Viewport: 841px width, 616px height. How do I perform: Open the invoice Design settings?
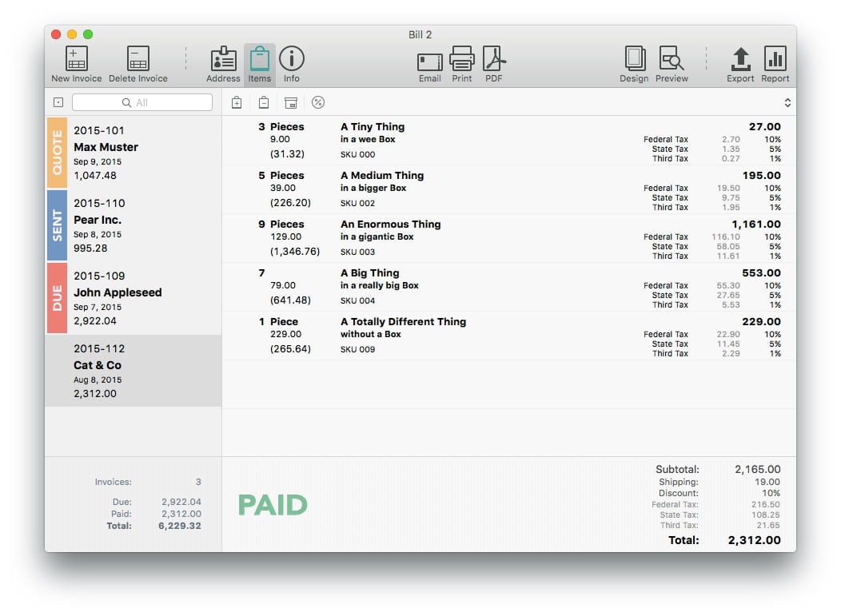point(634,60)
